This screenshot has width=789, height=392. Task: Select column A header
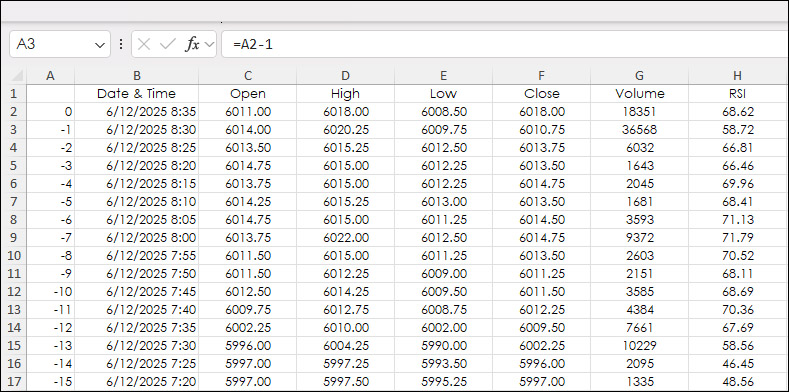pos(50,76)
